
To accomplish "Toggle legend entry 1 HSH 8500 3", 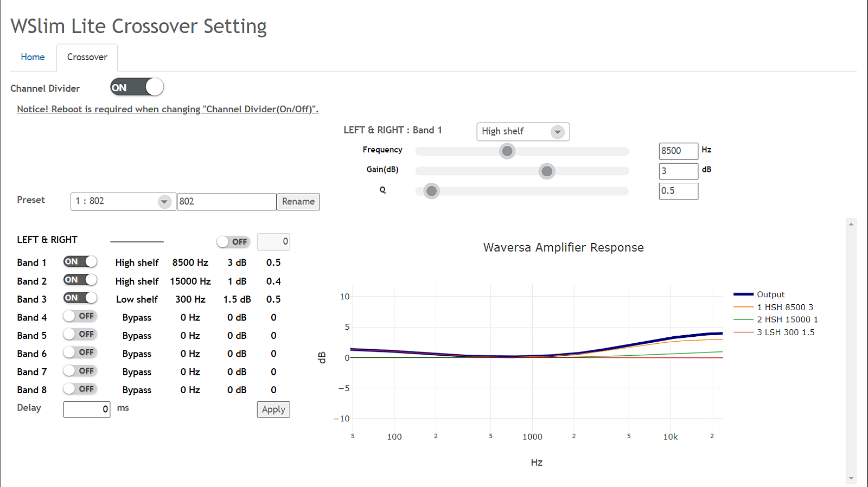I will point(774,307).
